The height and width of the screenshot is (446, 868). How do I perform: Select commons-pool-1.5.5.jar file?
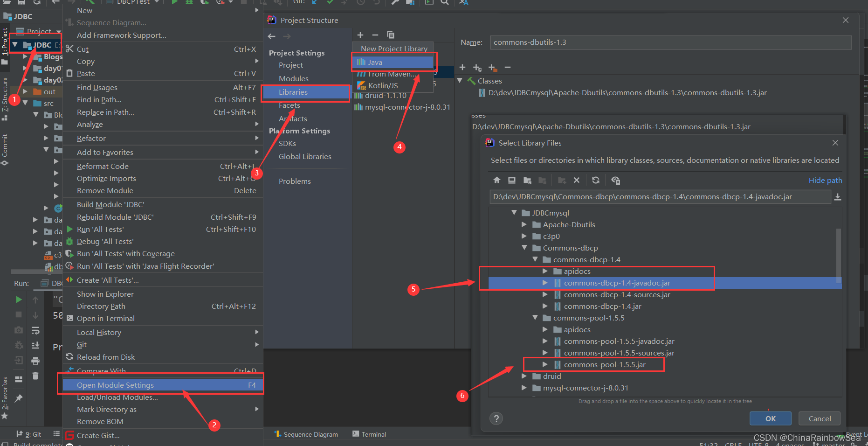coord(605,364)
